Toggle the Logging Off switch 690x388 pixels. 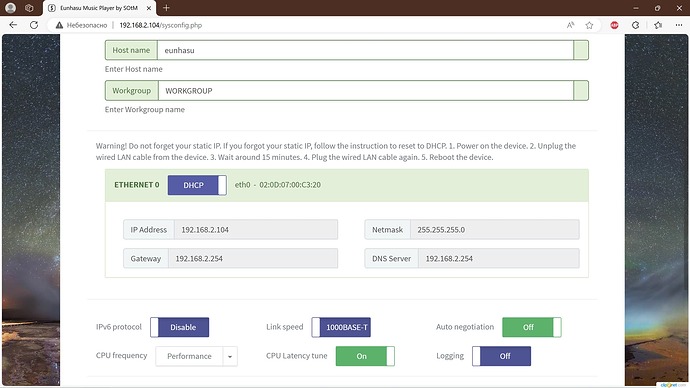[502, 356]
